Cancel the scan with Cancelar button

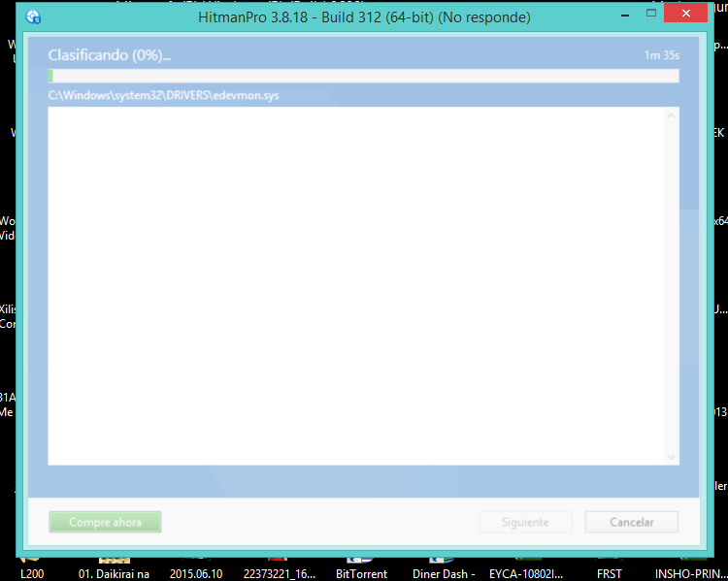click(x=632, y=522)
